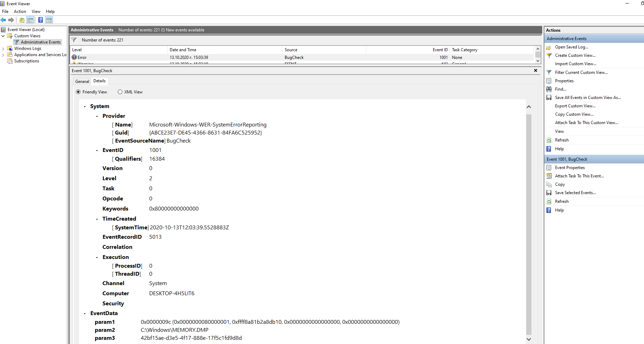Click the filter funnel icon beside event count

click(x=74, y=40)
